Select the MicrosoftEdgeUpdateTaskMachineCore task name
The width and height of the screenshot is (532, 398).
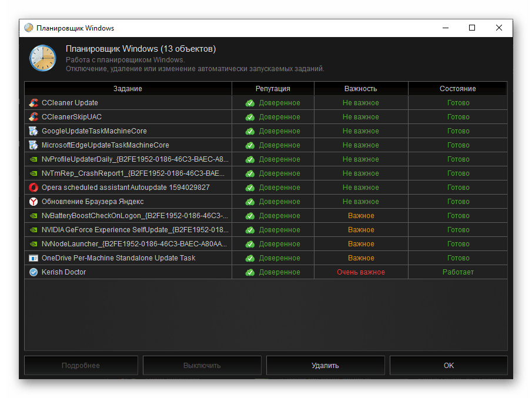[x=105, y=145]
